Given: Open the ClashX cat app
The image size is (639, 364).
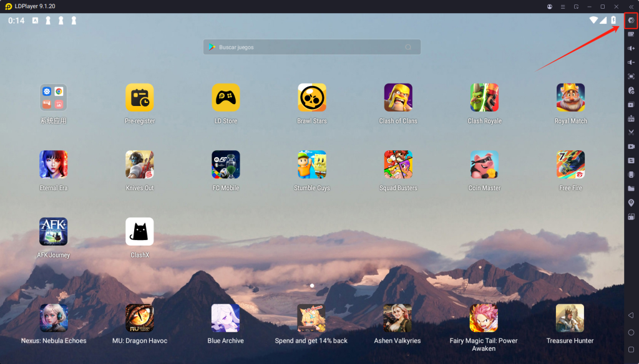Looking at the screenshot, I should (140, 232).
